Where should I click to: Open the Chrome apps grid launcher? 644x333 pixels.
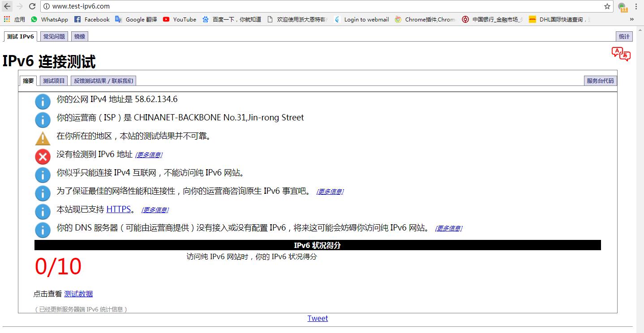6,19
